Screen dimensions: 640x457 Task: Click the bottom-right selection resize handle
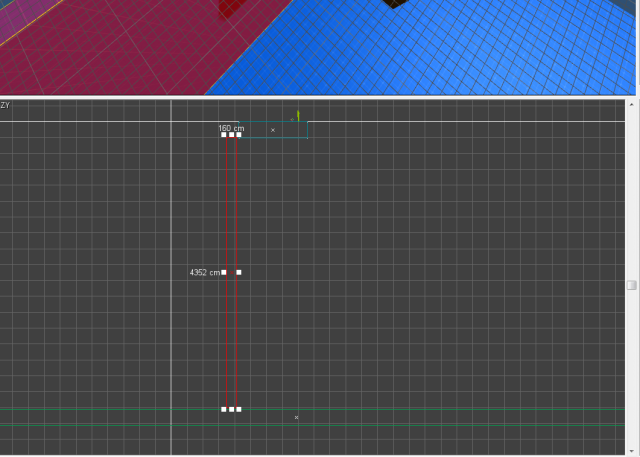[x=239, y=409]
